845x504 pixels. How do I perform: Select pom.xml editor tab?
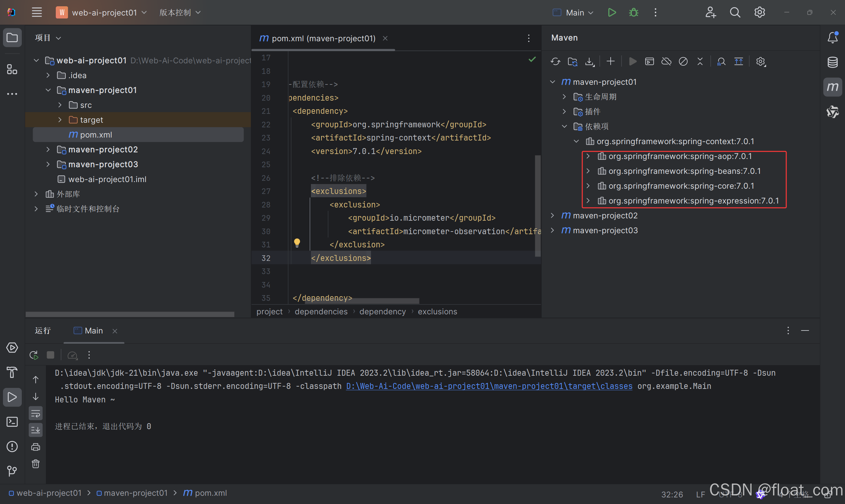coord(323,38)
